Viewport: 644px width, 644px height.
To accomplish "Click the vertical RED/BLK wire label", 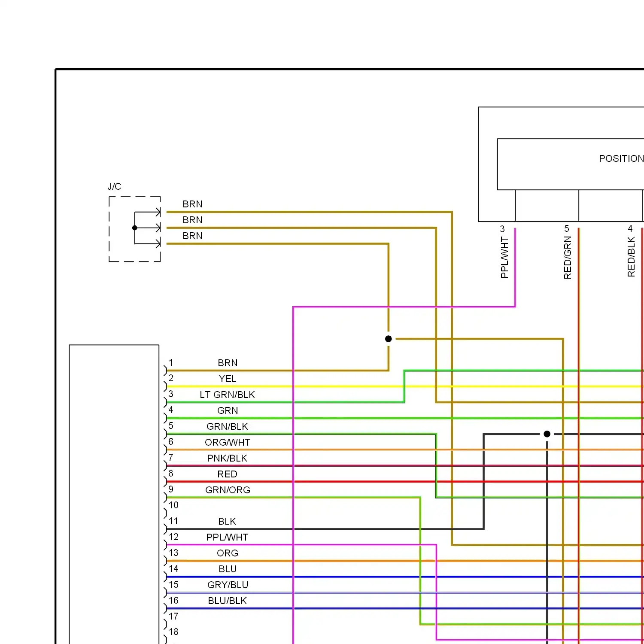I will 631,257.
